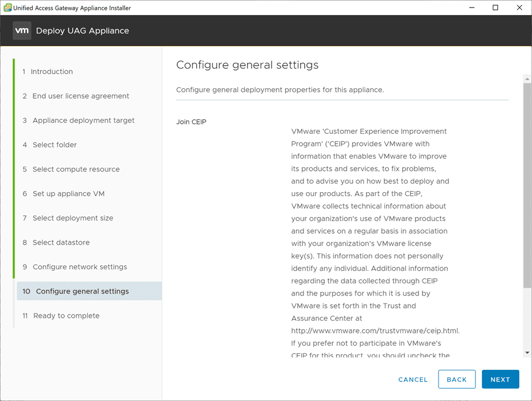Click the scrollbar up arrow

[527, 78]
